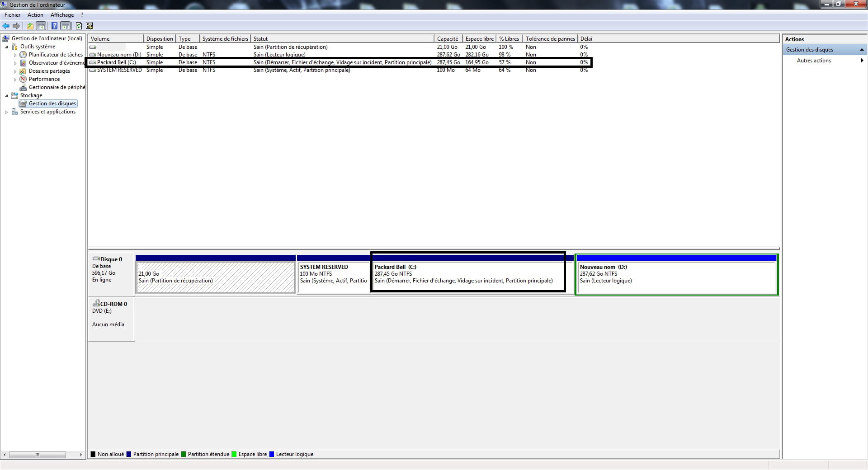Click the Outils système tools icon
This screenshot has width=868, height=470.
pyautogui.click(x=14, y=47)
